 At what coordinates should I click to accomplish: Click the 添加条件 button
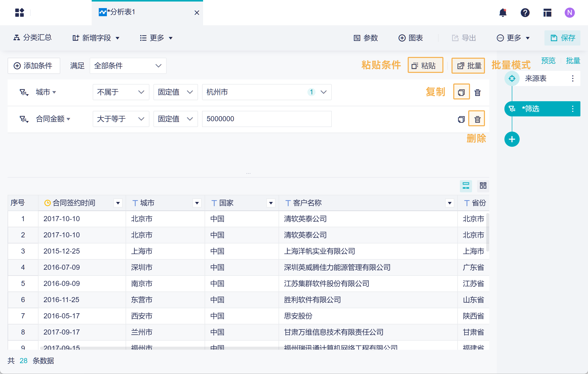click(x=34, y=66)
